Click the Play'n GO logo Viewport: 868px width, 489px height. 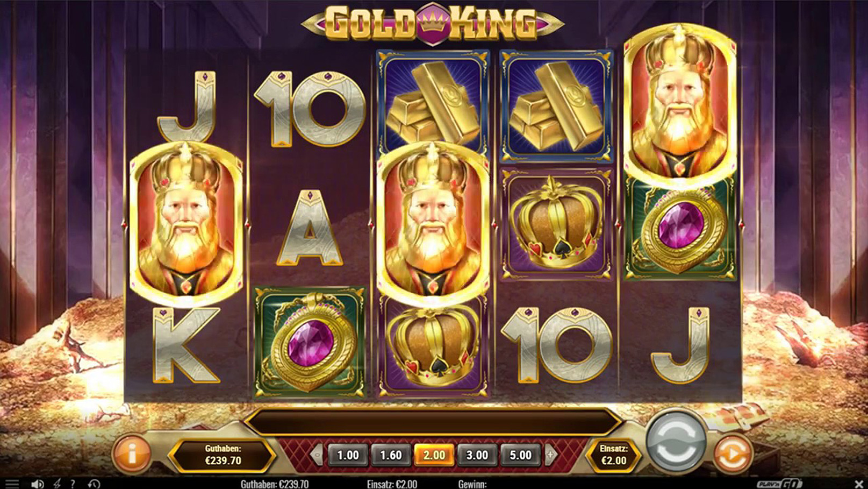tap(780, 484)
